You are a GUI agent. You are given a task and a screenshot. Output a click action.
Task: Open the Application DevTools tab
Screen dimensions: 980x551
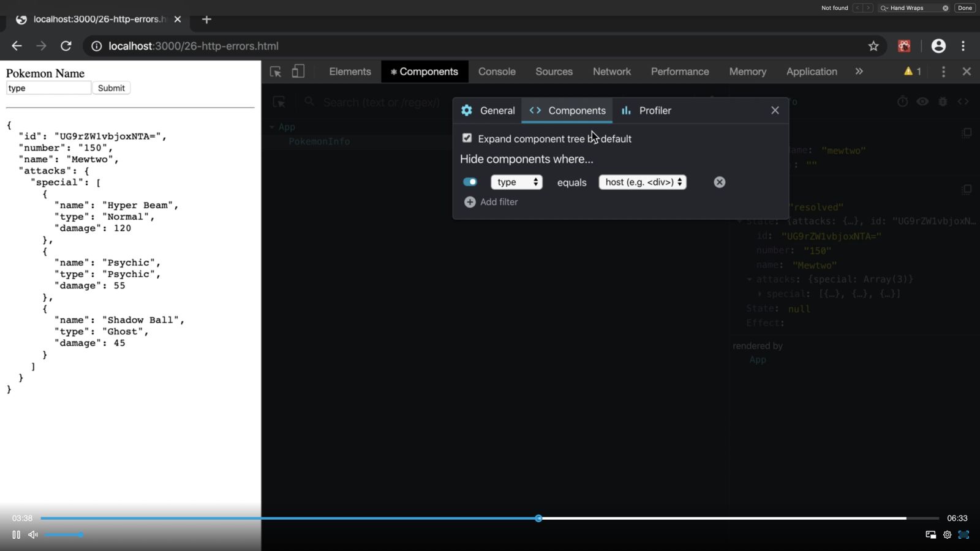click(812, 72)
